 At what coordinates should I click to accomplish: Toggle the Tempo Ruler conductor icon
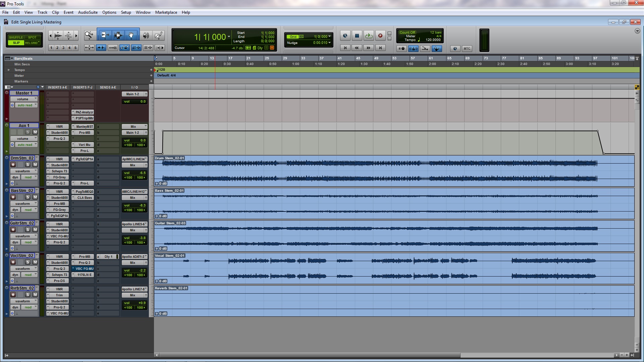[436, 49]
